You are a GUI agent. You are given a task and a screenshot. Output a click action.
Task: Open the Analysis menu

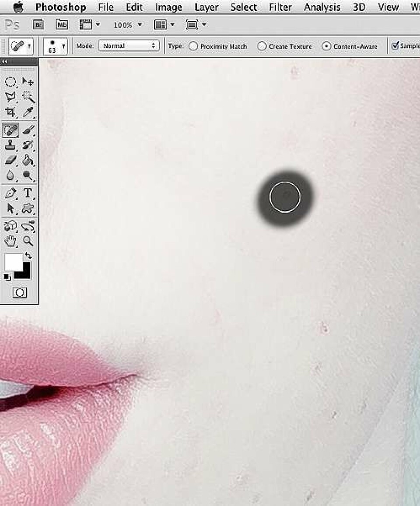tap(322, 7)
